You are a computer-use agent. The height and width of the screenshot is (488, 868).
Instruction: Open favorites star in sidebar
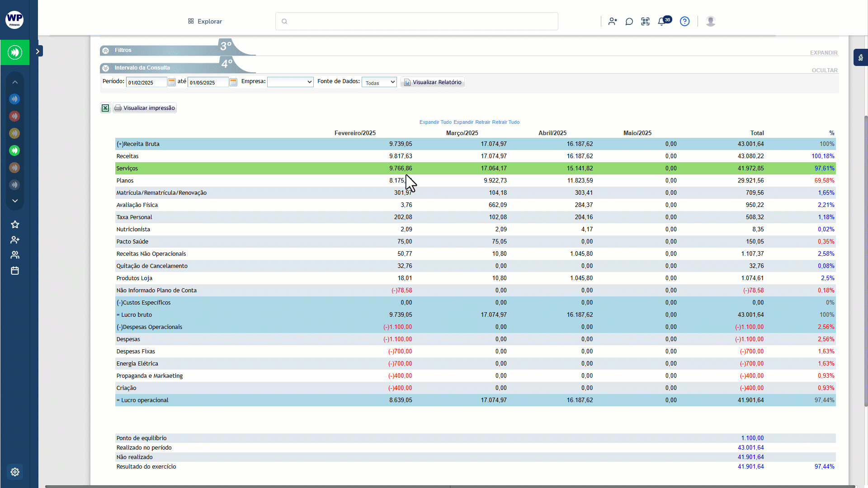click(x=15, y=225)
